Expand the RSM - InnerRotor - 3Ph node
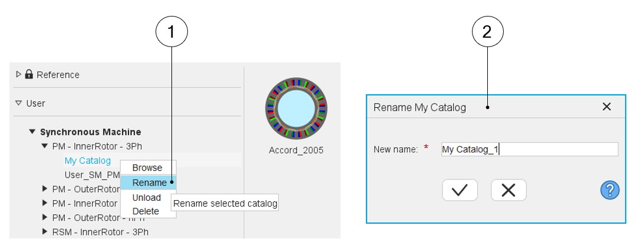Screen dimensions: 644x252 coord(44,232)
